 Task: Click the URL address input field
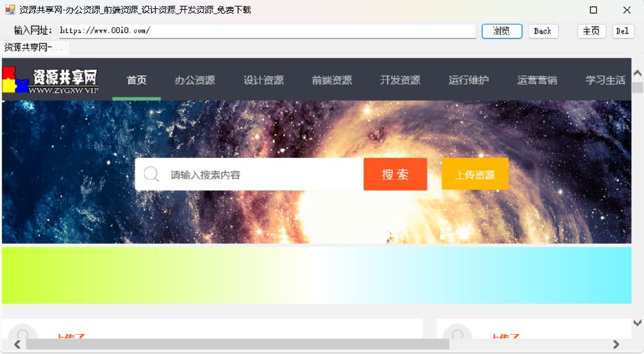tap(267, 31)
